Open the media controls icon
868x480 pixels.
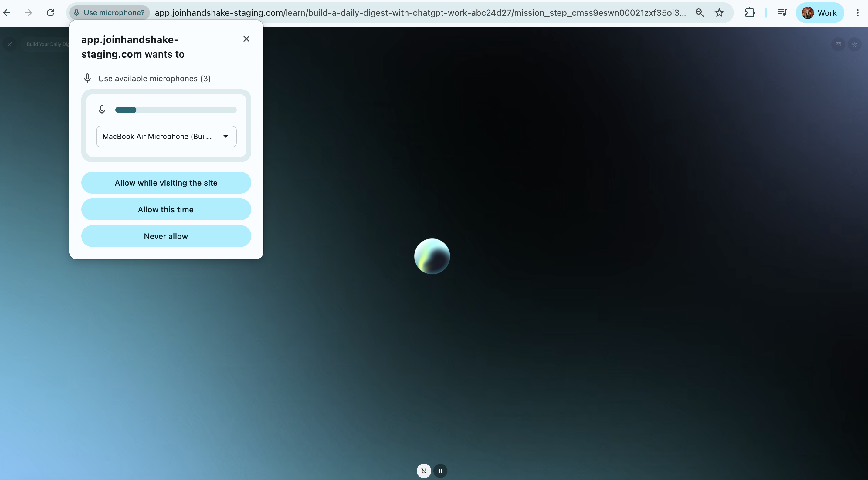click(x=782, y=13)
